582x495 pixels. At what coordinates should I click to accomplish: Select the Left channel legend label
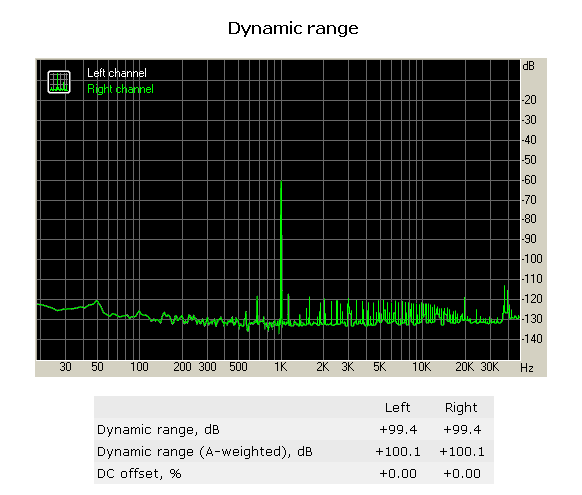(117, 73)
